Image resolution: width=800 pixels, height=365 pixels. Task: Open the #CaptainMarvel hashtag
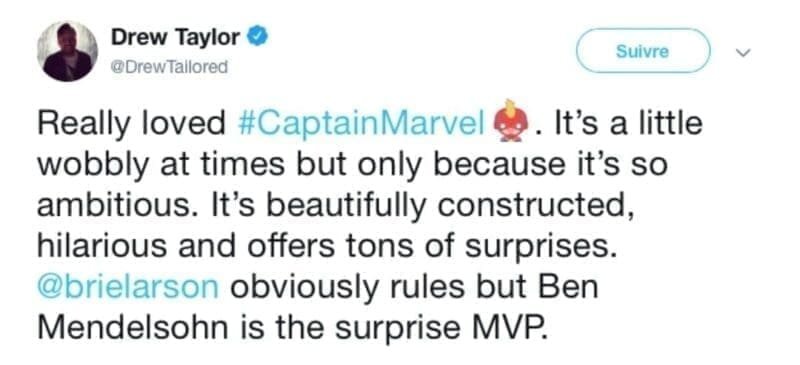[x=363, y=125]
